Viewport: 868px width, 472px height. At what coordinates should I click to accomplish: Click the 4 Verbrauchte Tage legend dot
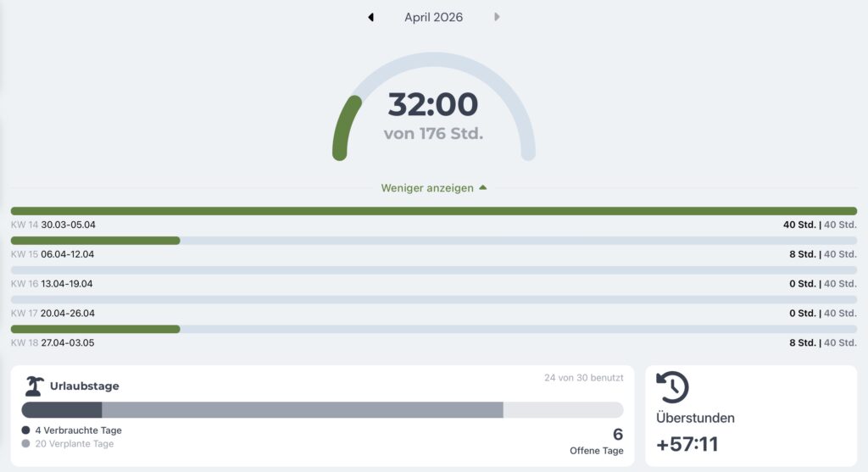(26, 430)
